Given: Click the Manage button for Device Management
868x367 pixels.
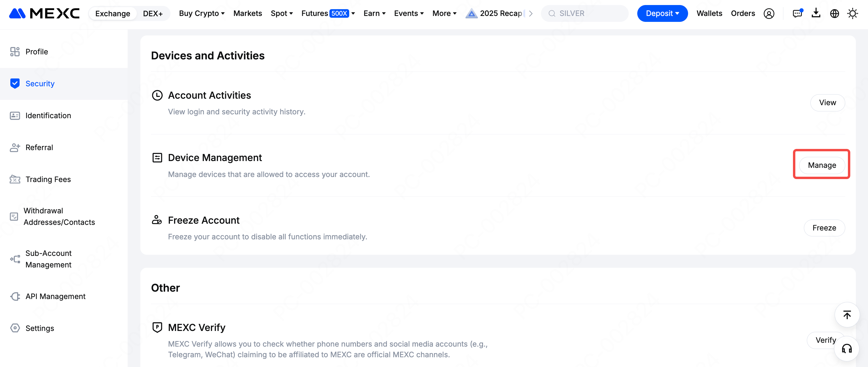Looking at the screenshot, I should coord(822,165).
